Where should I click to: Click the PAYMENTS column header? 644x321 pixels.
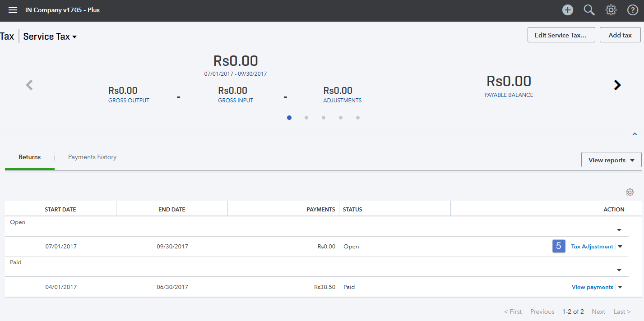point(283,209)
